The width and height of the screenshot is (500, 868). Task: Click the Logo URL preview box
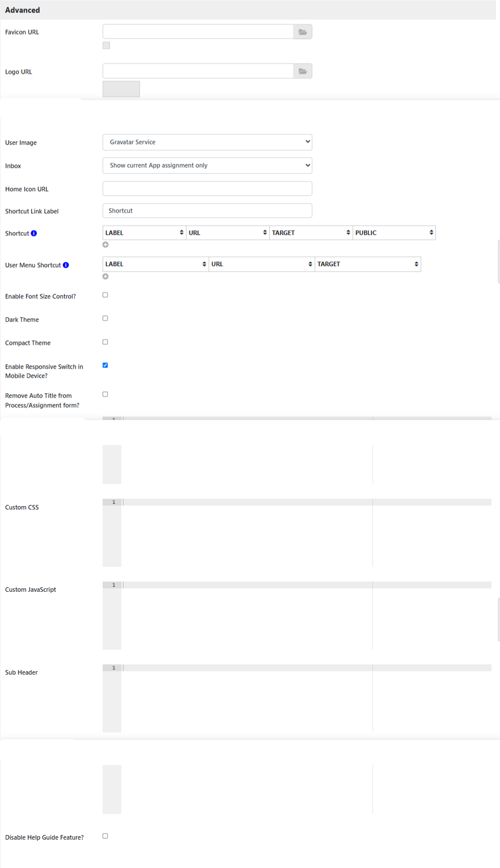click(x=121, y=89)
